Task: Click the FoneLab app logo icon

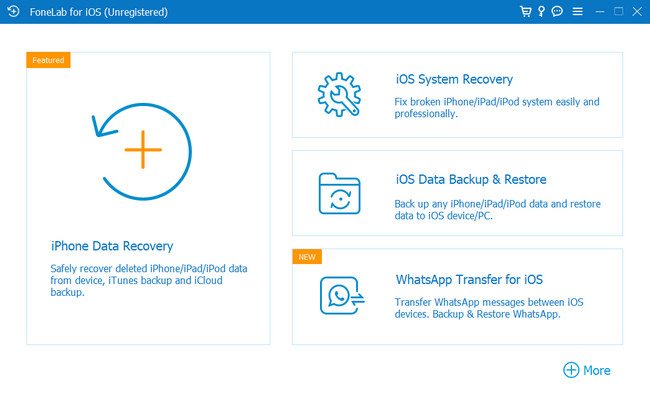Action: tap(13, 11)
